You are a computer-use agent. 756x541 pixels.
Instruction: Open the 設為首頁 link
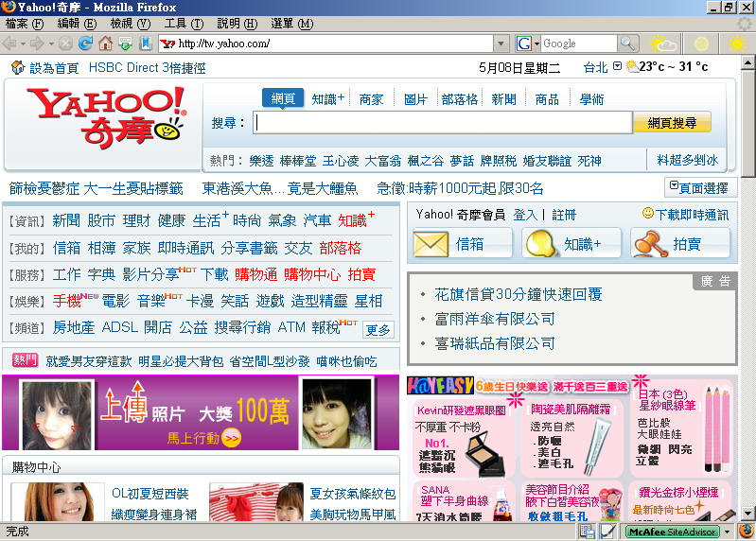[54, 68]
